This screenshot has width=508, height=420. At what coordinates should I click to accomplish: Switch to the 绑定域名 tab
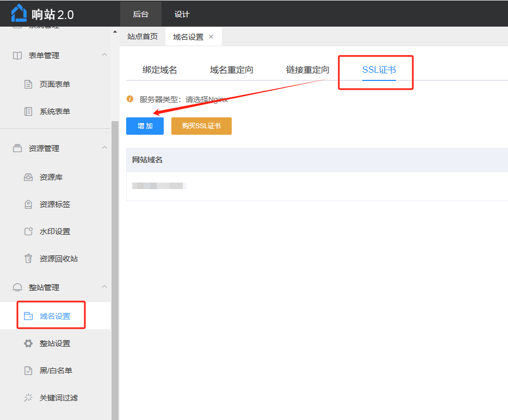pos(159,70)
